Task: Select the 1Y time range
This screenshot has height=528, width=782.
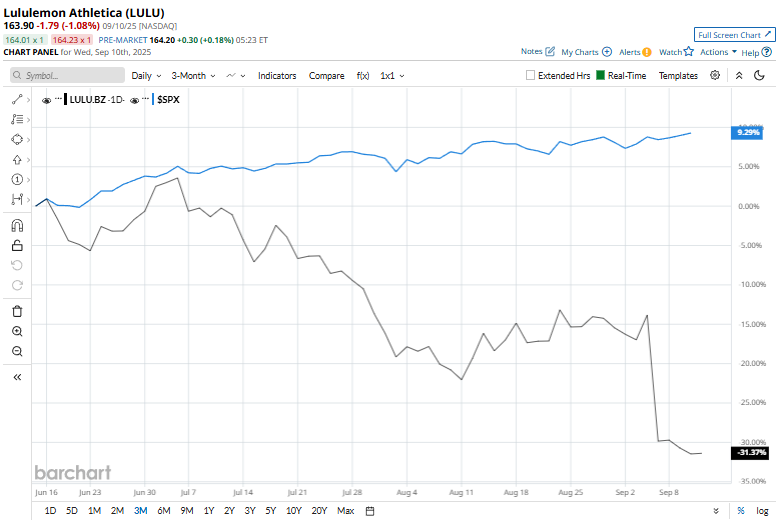Action: (x=208, y=511)
